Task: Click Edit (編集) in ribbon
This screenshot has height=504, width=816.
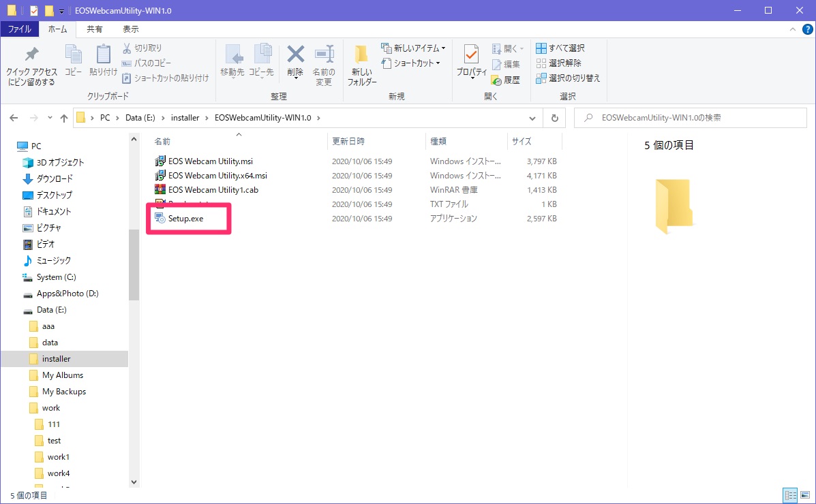Action: point(505,65)
